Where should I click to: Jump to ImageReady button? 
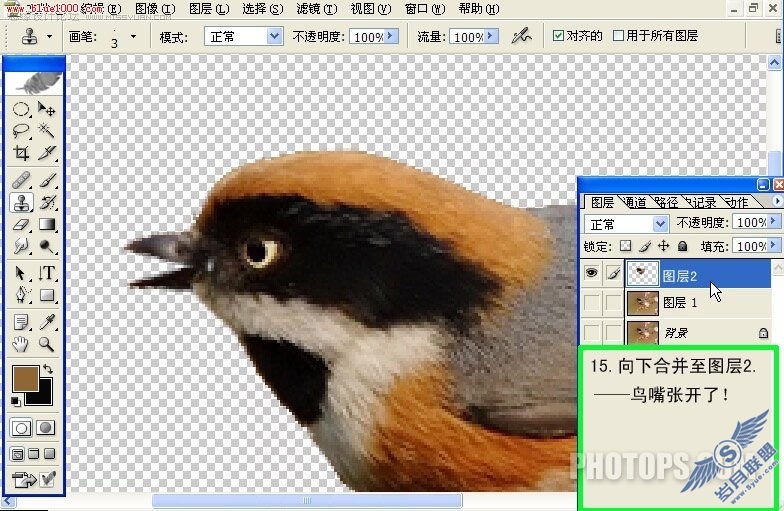tap(24, 480)
